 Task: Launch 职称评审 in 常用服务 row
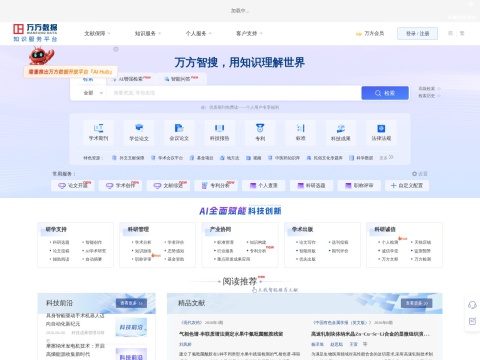click(359, 185)
